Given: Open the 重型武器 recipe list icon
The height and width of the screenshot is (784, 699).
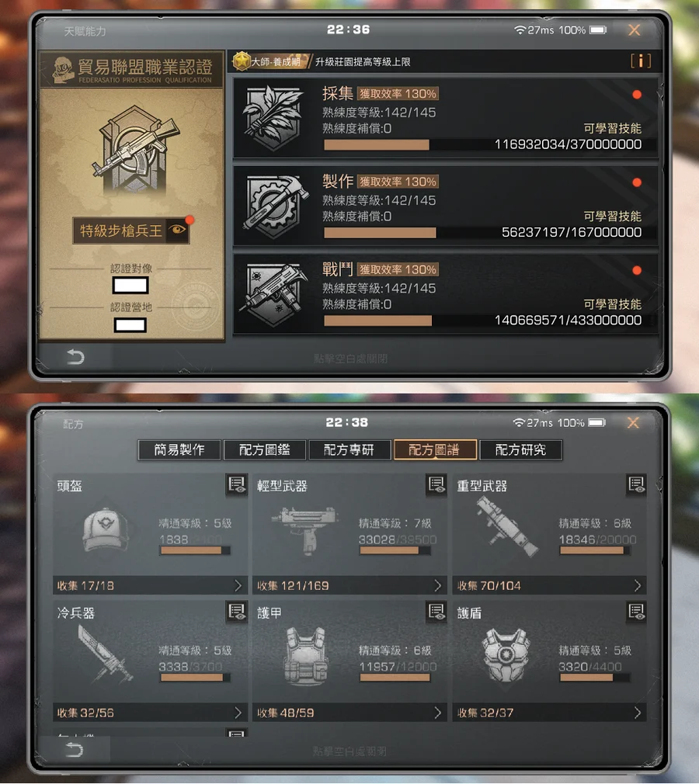Looking at the screenshot, I should pos(636,484).
